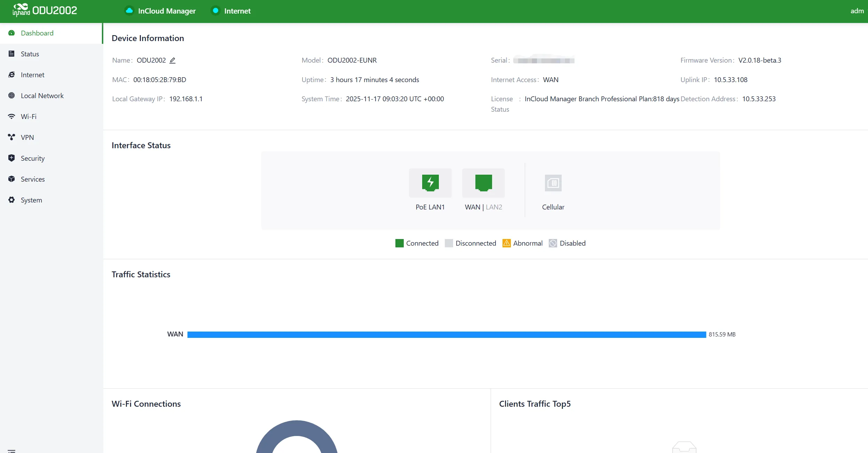The height and width of the screenshot is (453, 868).
Task: Open the Internet menu item in sidebar
Action: (51, 75)
